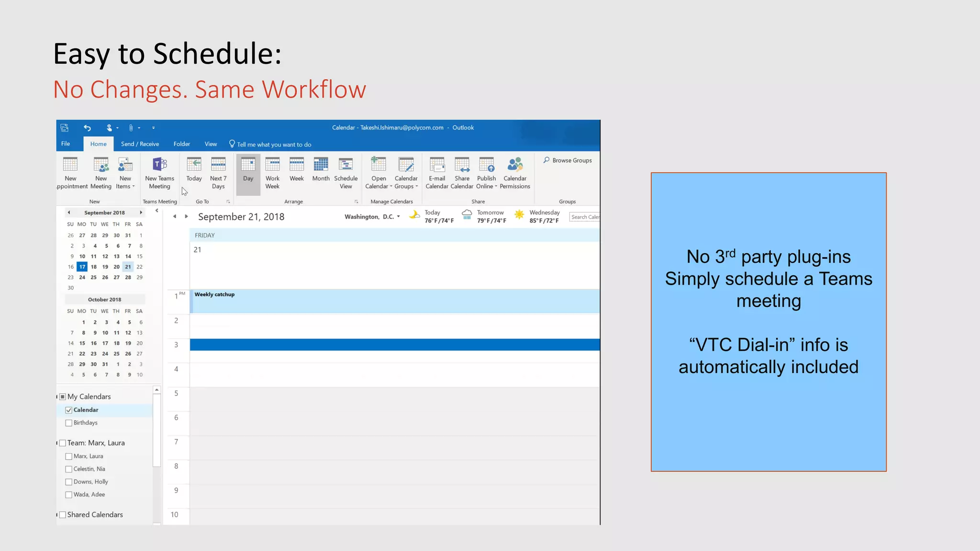Uncheck the Calendar checkbox under My Calendars
The height and width of the screenshot is (551, 980).
(69, 410)
